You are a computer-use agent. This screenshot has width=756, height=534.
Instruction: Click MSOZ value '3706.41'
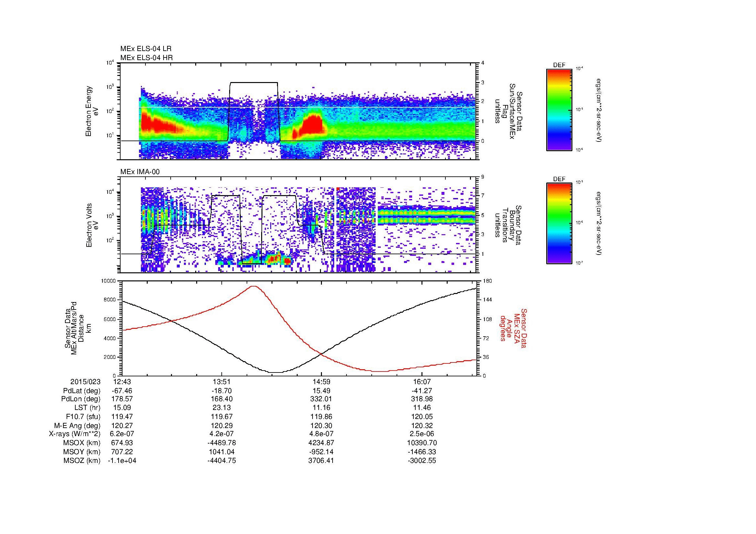(322, 461)
